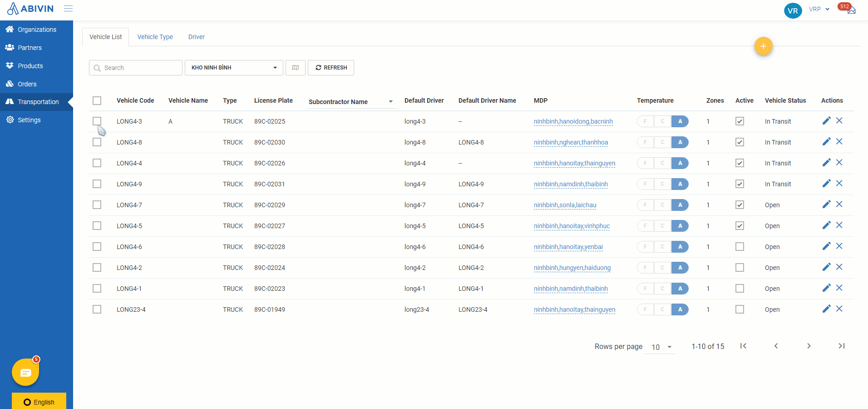Open the Transportation sidebar section
This screenshot has width=868, height=409.
[x=36, y=102]
